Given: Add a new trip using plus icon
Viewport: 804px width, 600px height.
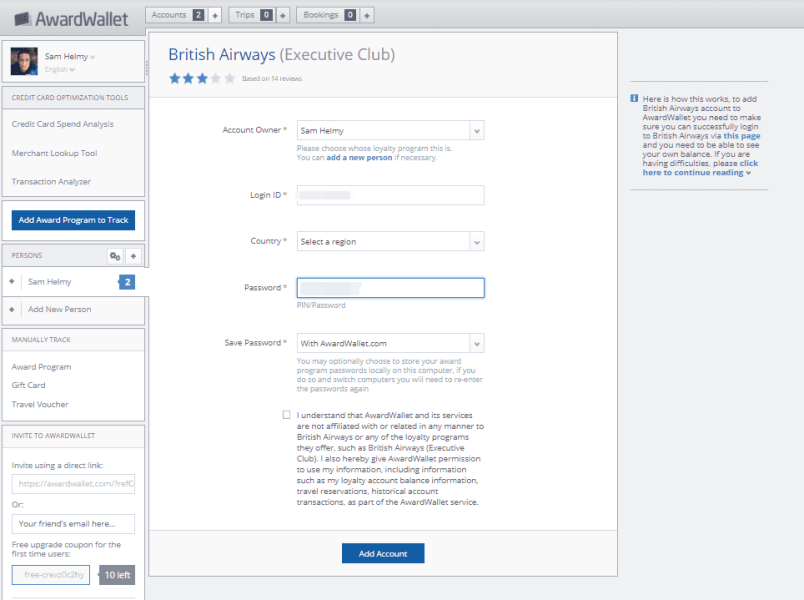Looking at the screenshot, I should [283, 15].
